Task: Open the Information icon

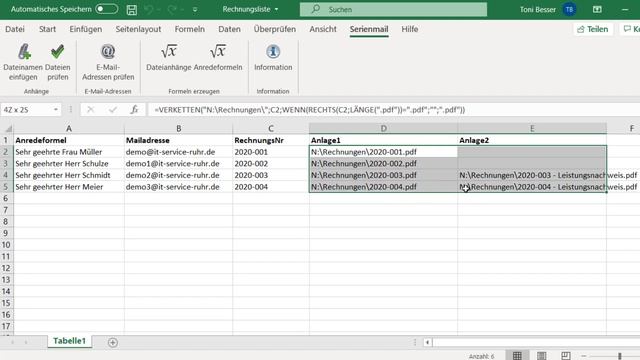Action: click(273, 52)
